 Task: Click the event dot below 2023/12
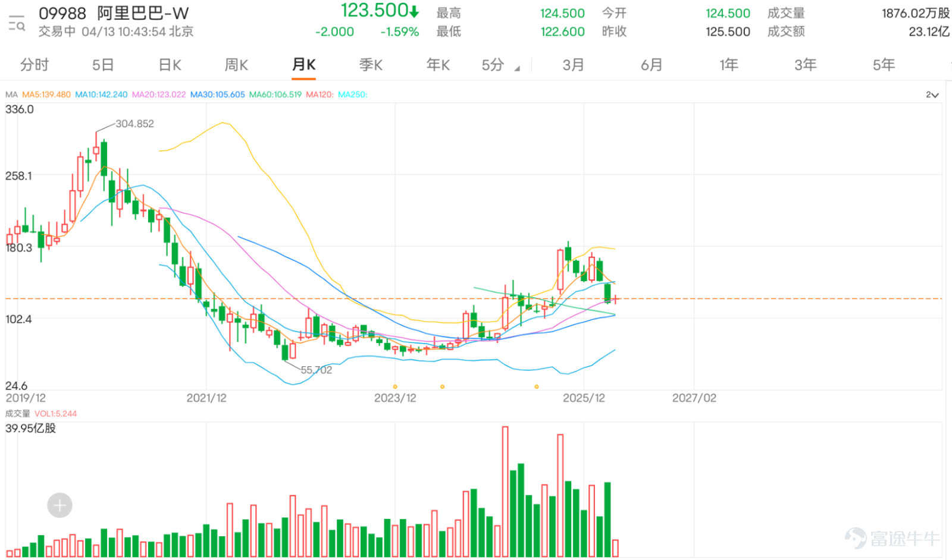[395, 387]
